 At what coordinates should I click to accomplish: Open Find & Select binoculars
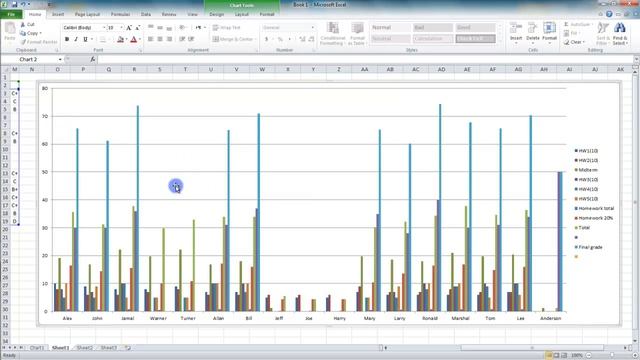(x=620, y=33)
